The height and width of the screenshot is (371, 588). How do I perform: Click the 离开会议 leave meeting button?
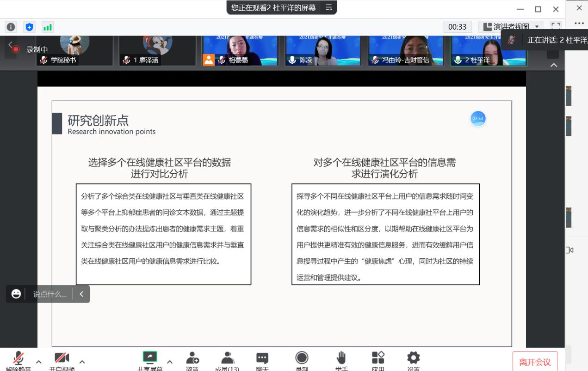535,362
